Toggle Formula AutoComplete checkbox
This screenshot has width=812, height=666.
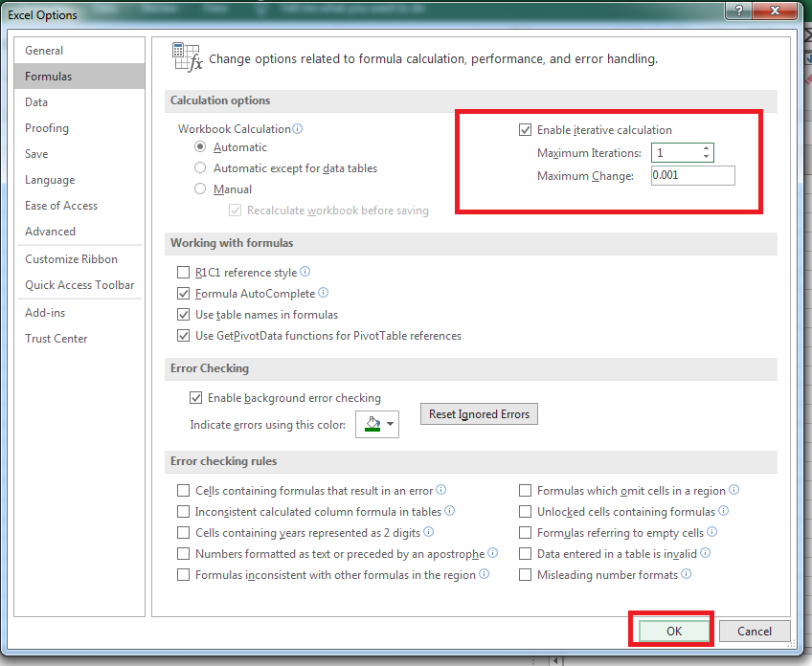pos(183,294)
